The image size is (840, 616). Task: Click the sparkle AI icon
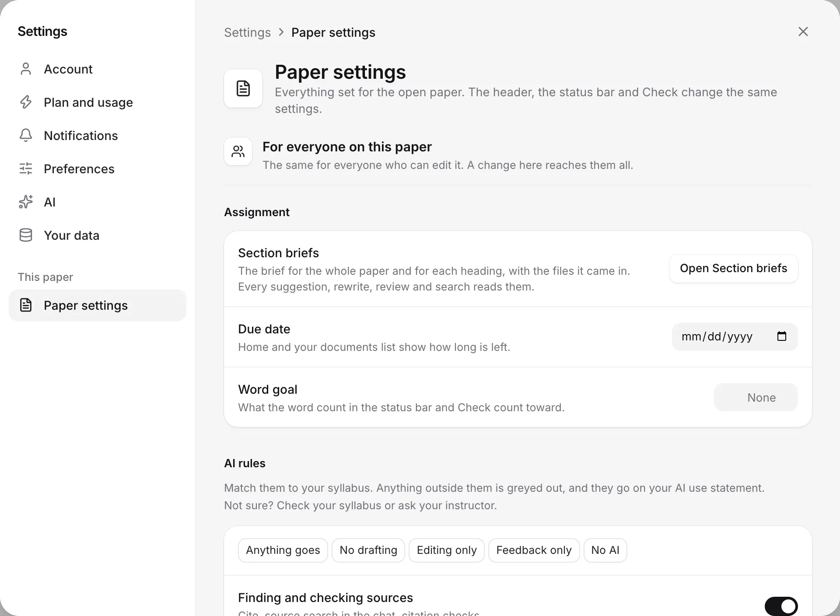(26, 202)
